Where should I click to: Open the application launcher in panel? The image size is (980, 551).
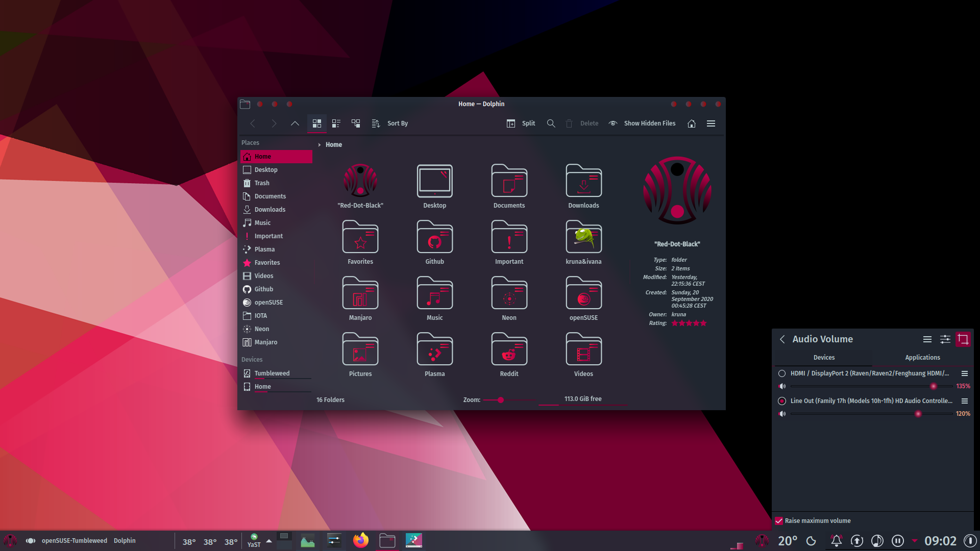pyautogui.click(x=10, y=540)
